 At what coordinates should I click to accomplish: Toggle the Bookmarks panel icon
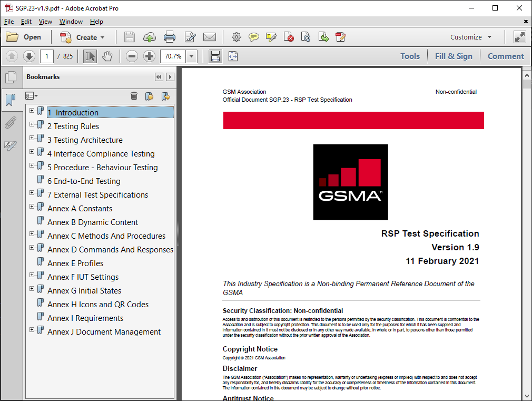tap(11, 100)
